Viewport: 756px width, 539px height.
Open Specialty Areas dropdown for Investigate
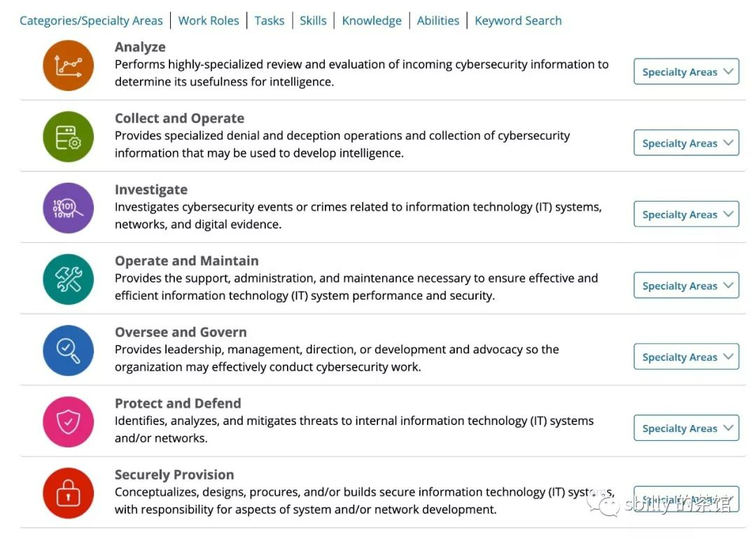pos(686,214)
